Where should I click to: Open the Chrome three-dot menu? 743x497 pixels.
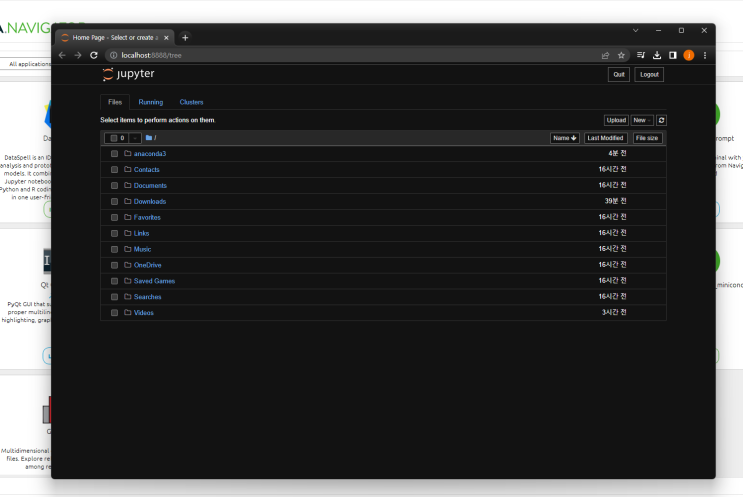(705, 55)
